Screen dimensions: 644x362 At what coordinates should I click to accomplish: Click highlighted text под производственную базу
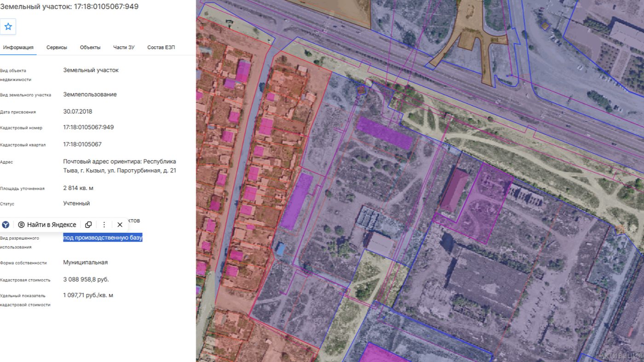[103, 237]
